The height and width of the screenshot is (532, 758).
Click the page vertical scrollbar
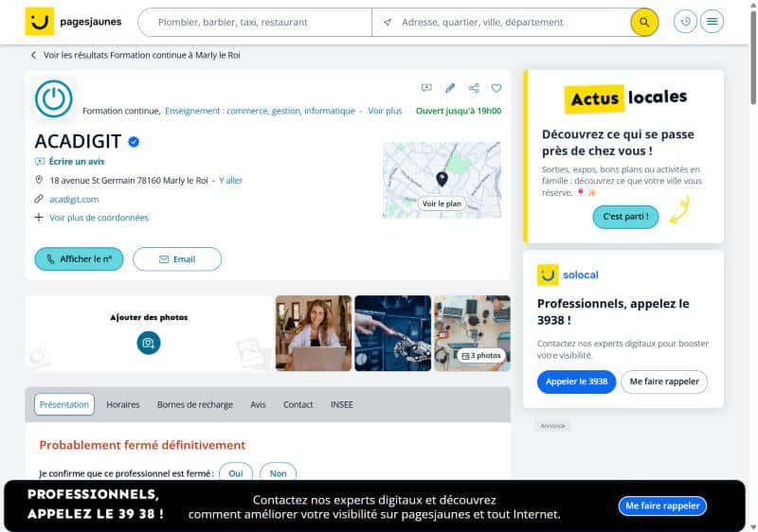tap(753, 58)
